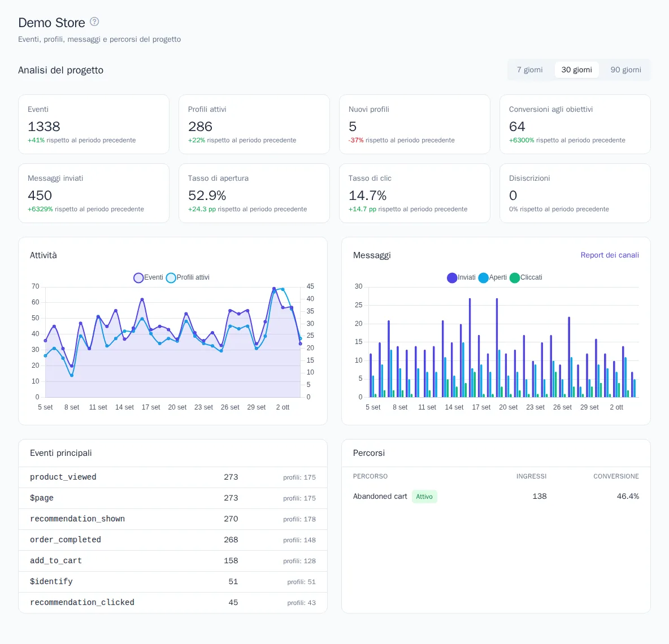669x644 pixels.
Task: Click the 20 set label on Messaggi axis
Action: [508, 407]
